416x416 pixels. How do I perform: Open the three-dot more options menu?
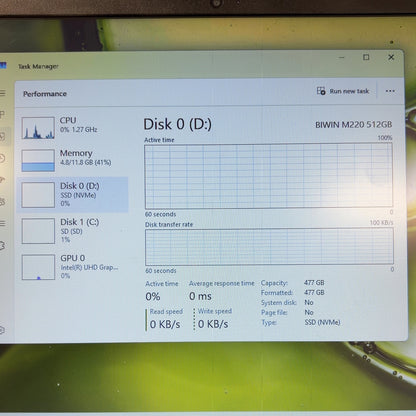click(x=390, y=91)
